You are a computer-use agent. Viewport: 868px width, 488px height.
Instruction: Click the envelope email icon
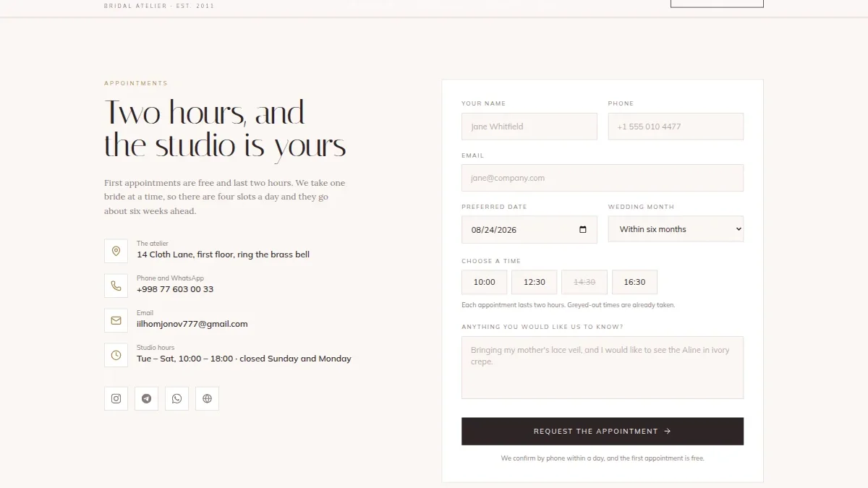click(116, 320)
